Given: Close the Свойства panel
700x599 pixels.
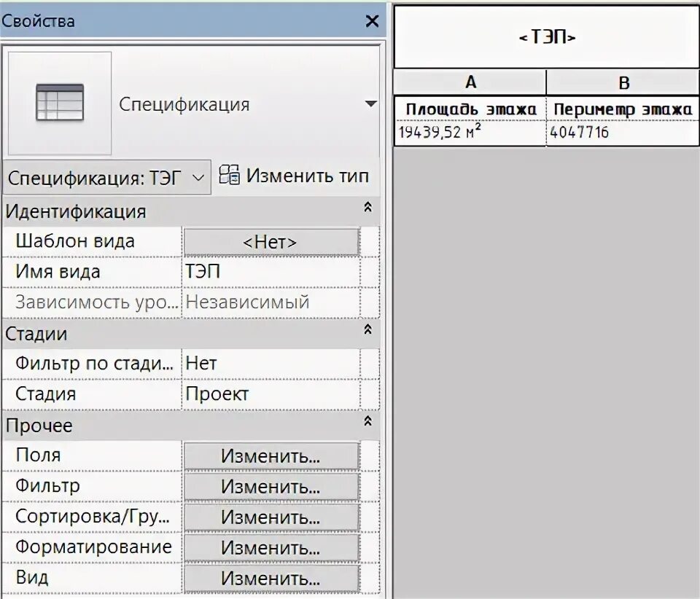Looking at the screenshot, I should (373, 21).
